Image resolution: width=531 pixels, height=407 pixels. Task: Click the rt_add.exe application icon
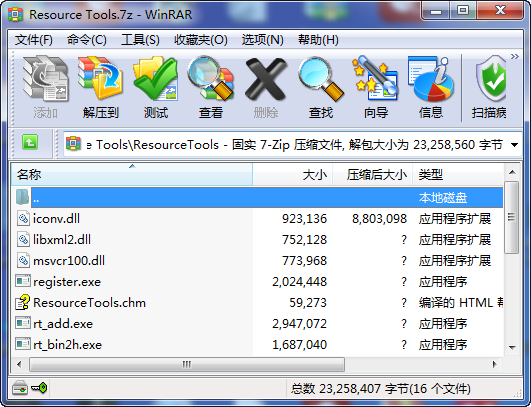(x=23, y=323)
